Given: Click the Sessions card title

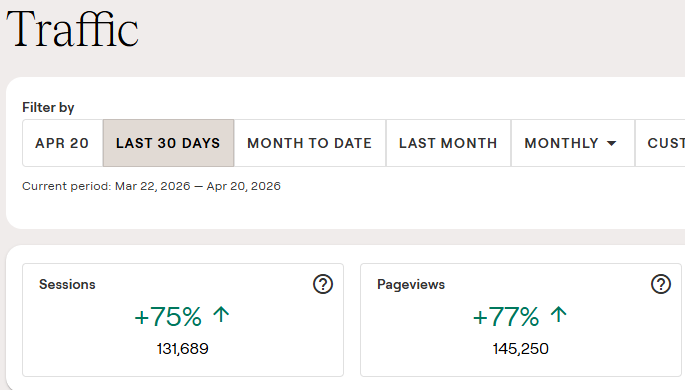Looking at the screenshot, I should [x=67, y=284].
